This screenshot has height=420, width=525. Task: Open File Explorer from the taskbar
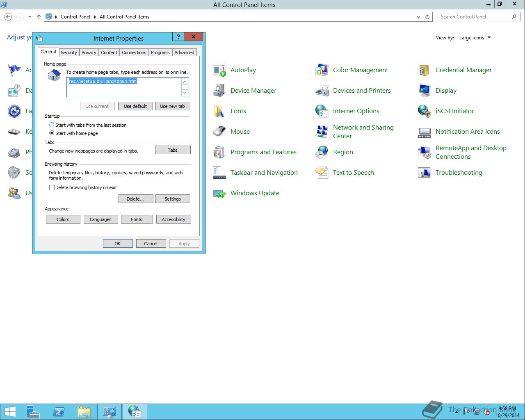click(84, 412)
